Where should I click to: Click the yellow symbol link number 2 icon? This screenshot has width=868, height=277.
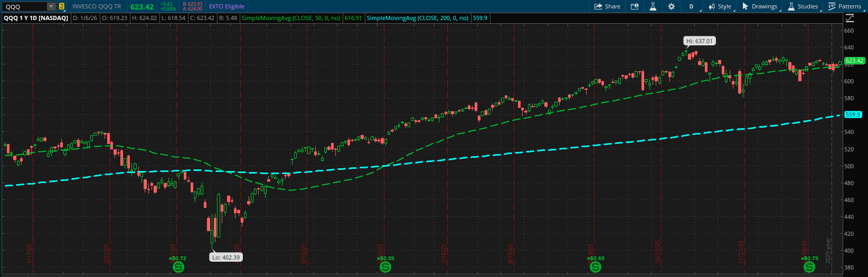[x=62, y=6]
